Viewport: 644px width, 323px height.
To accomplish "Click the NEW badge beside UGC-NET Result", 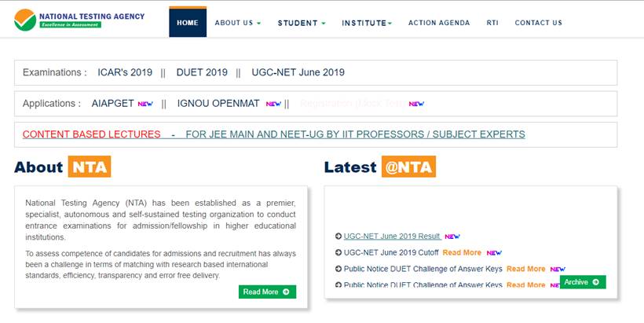I will pyautogui.click(x=452, y=237).
